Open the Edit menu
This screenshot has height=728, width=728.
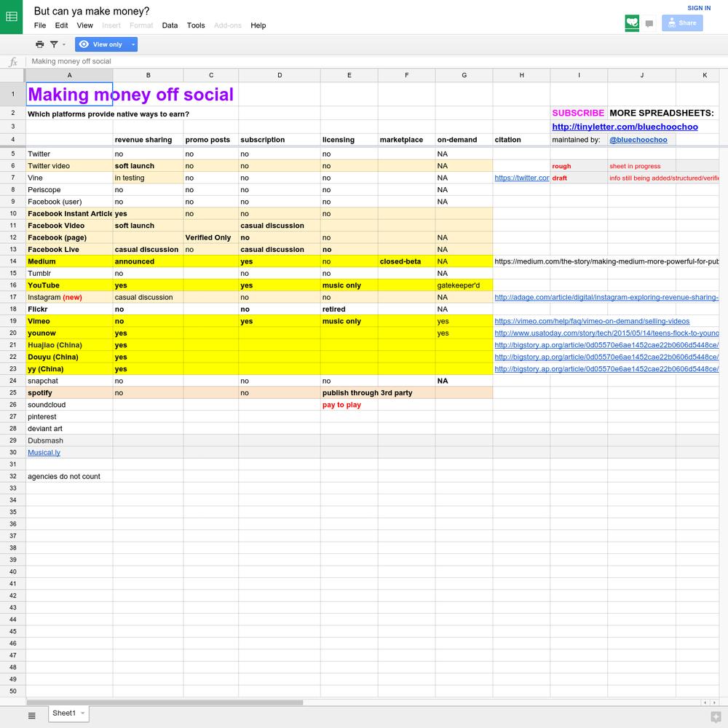pyautogui.click(x=61, y=25)
